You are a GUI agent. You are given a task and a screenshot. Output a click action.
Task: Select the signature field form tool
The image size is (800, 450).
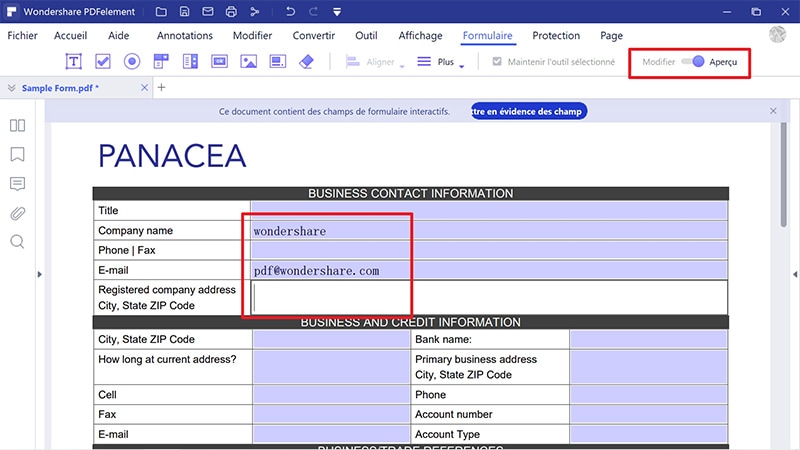[278, 61]
